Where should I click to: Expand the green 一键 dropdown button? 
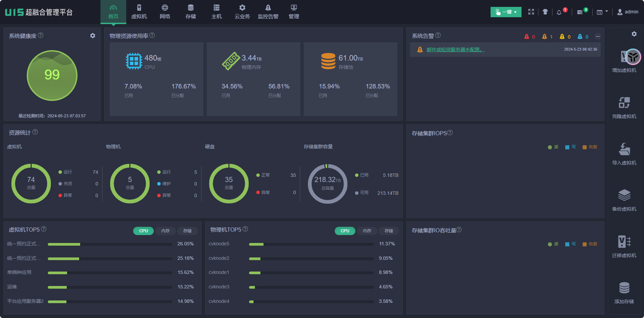506,12
